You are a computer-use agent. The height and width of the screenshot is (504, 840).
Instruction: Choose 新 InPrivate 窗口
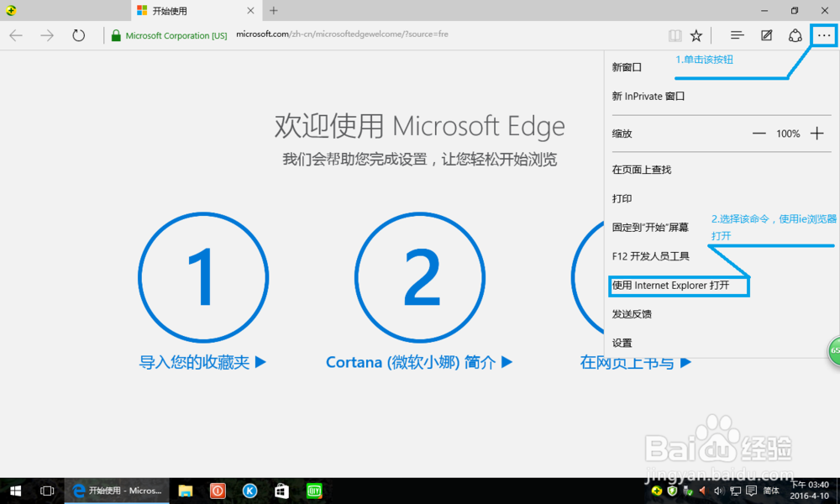(x=648, y=97)
